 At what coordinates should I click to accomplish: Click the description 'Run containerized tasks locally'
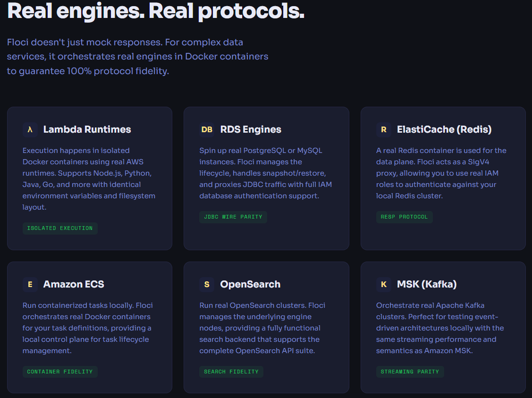point(87,328)
